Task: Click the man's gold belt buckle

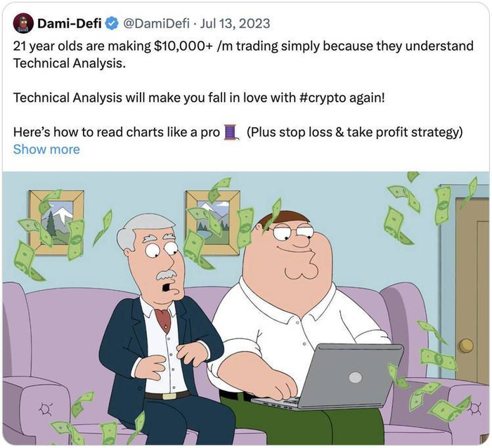Action: (x=169, y=396)
